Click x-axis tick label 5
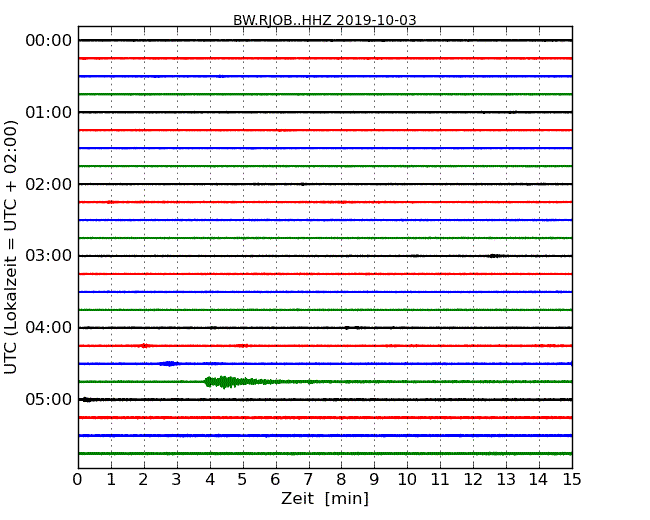The image size is (650, 520). point(243,480)
